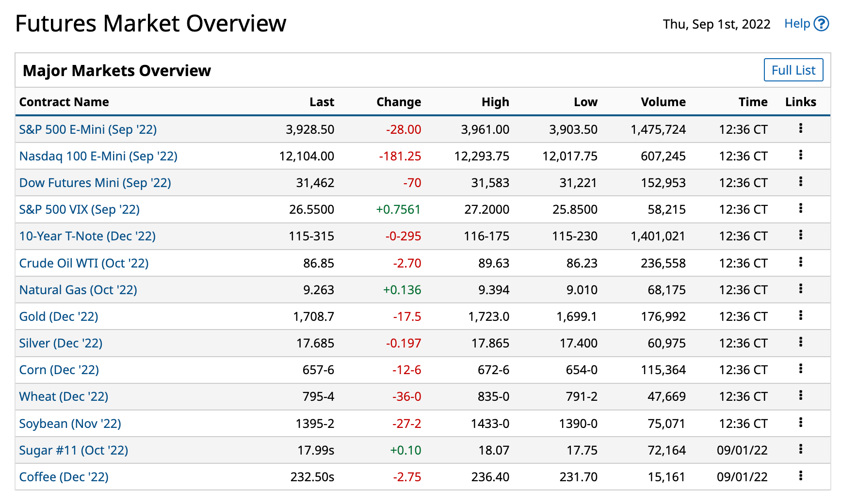Click the Full List button
Viewport: 841px width, 504px height.
[793, 70]
